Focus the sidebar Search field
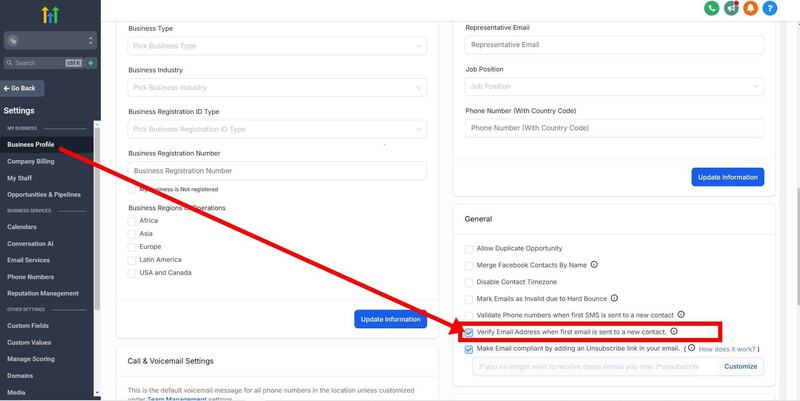This screenshot has height=401, width=800. coord(43,63)
